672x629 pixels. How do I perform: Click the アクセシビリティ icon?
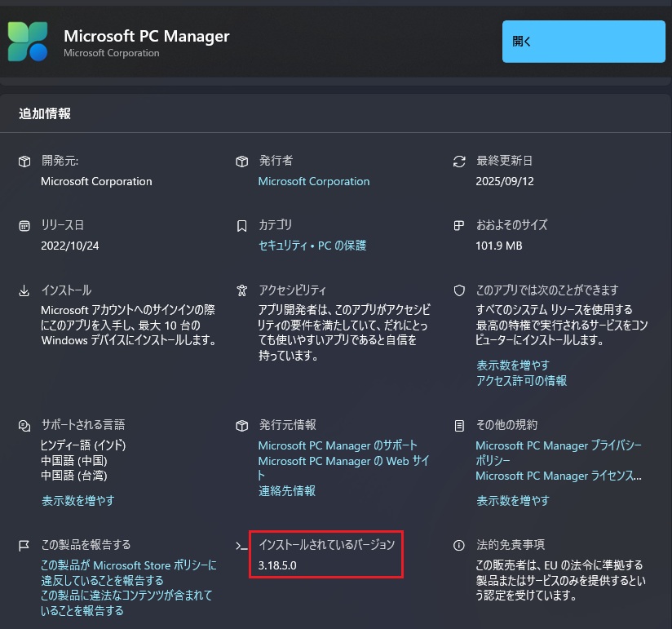click(241, 290)
